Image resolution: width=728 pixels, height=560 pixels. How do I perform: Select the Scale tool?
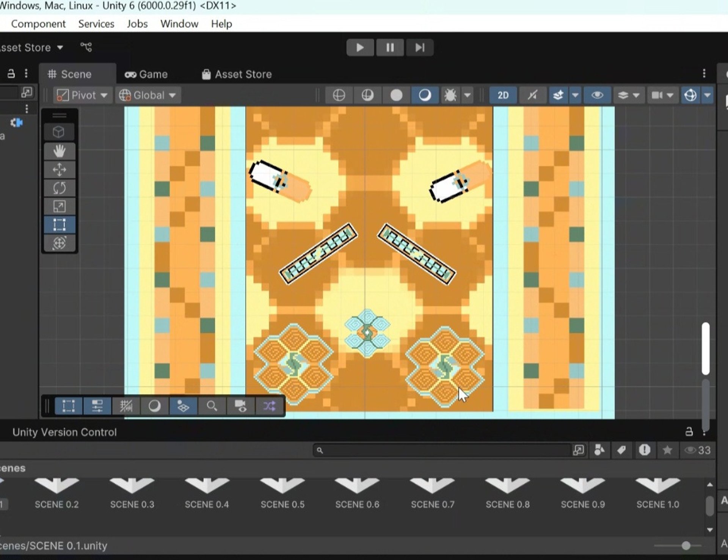59,206
